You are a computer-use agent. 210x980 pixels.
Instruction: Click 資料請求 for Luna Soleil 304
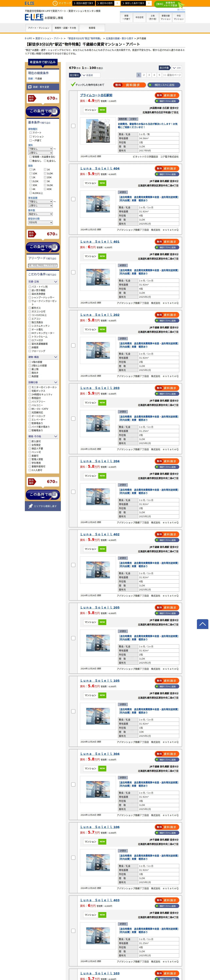point(167,754)
